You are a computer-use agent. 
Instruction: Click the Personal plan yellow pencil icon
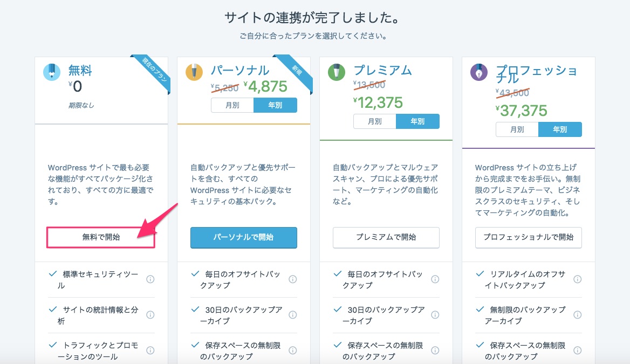tap(194, 72)
